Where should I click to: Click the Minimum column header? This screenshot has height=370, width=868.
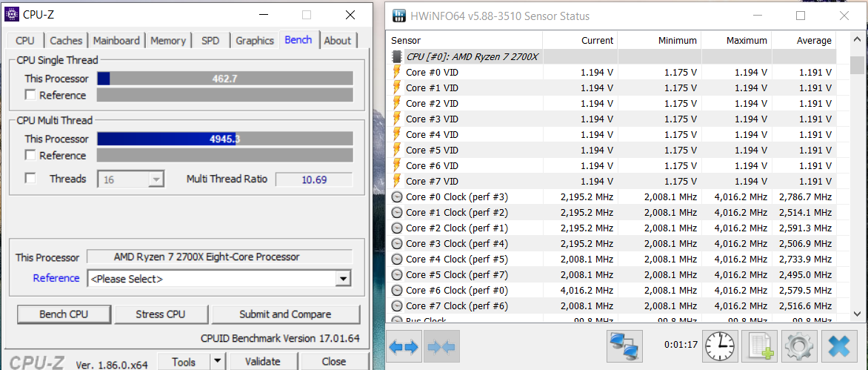click(x=660, y=41)
